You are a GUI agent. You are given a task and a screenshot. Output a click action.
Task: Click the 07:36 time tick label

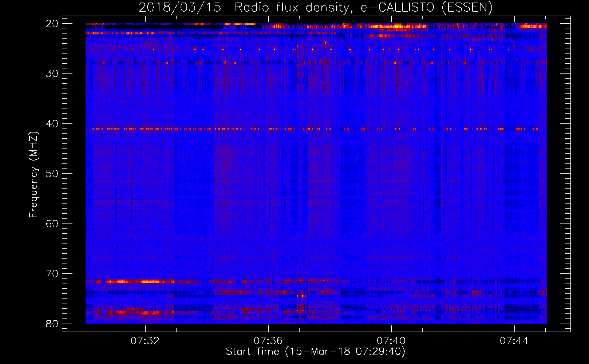(268, 341)
